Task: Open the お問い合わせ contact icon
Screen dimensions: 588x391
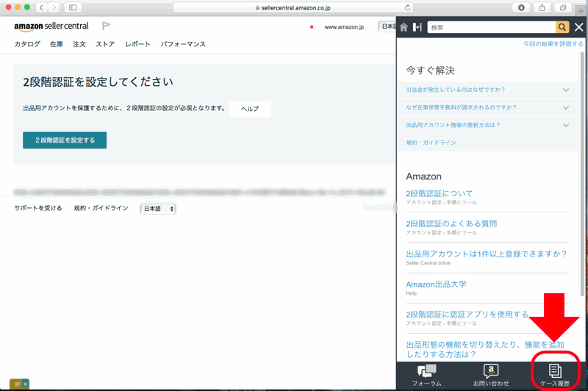Action: (x=491, y=375)
